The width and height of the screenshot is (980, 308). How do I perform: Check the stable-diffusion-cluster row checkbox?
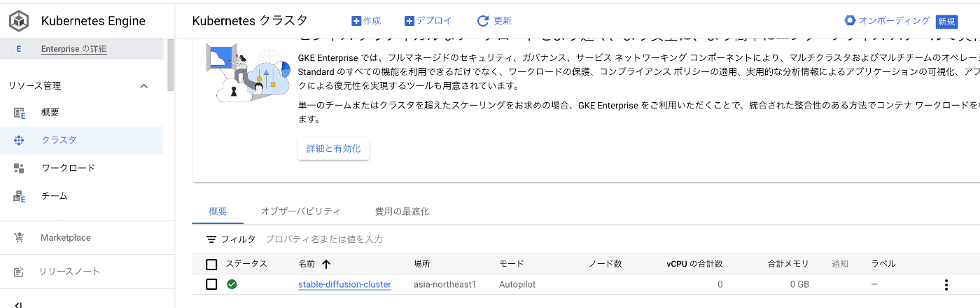[x=211, y=284]
